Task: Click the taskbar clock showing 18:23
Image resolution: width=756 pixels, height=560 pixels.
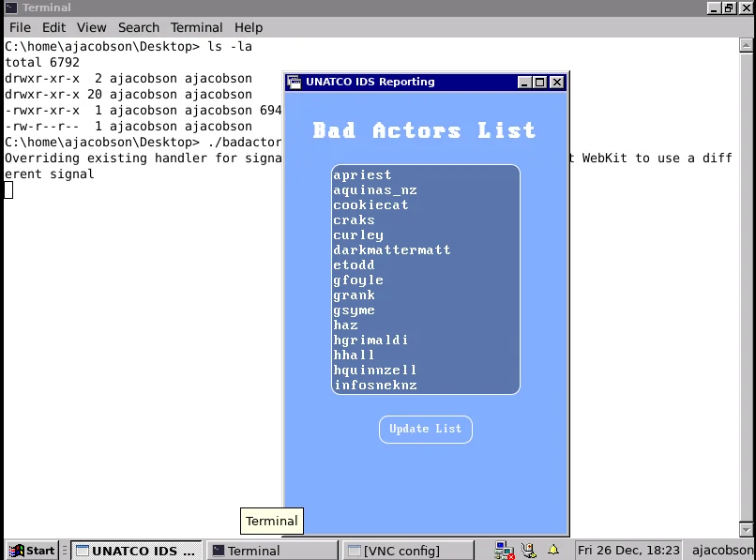Action: point(630,551)
